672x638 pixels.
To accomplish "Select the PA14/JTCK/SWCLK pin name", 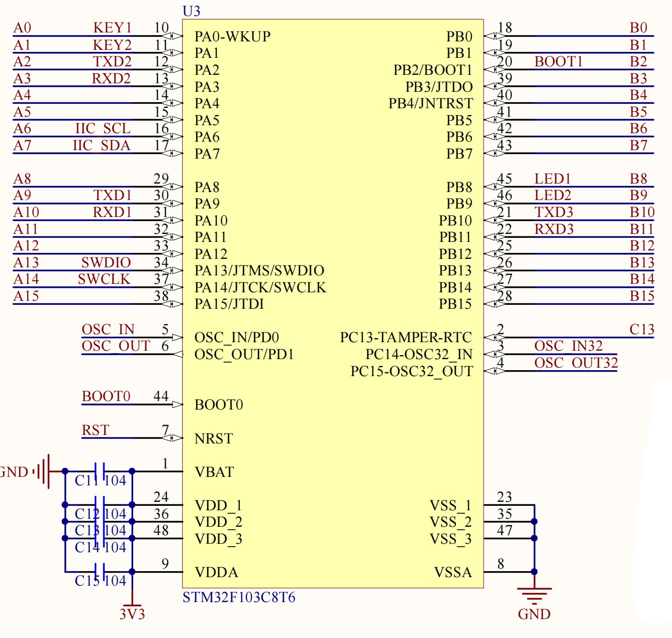I will pos(260,287).
